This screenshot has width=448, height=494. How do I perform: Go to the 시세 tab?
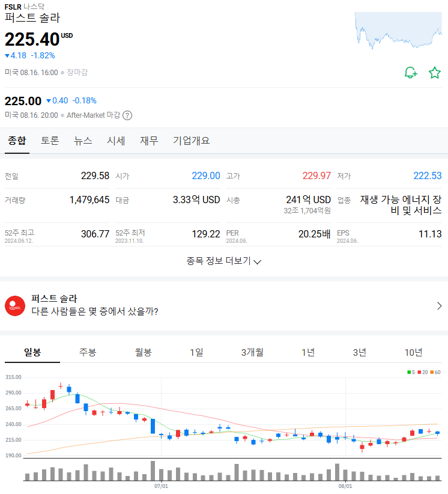click(x=116, y=141)
